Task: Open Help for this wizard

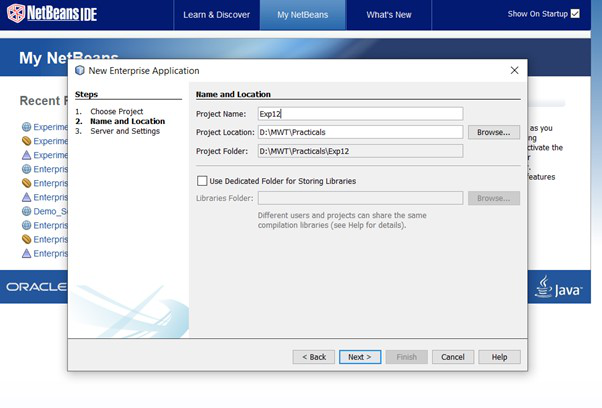Action: (499, 357)
